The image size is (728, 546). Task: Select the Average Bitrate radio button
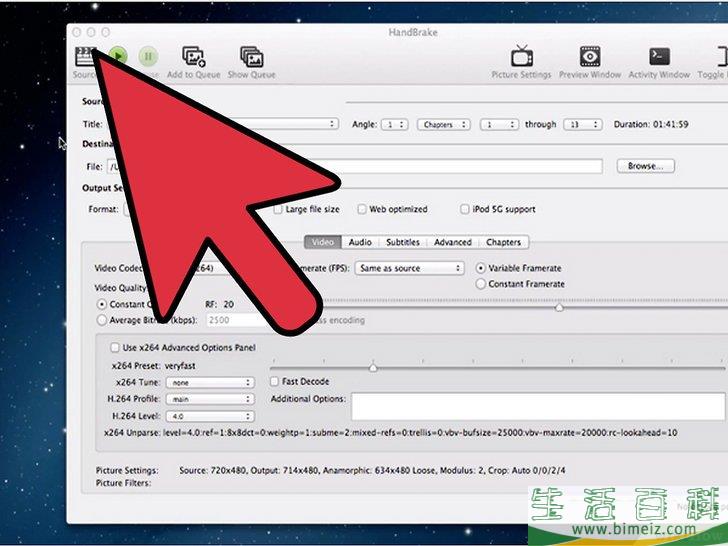(x=101, y=320)
